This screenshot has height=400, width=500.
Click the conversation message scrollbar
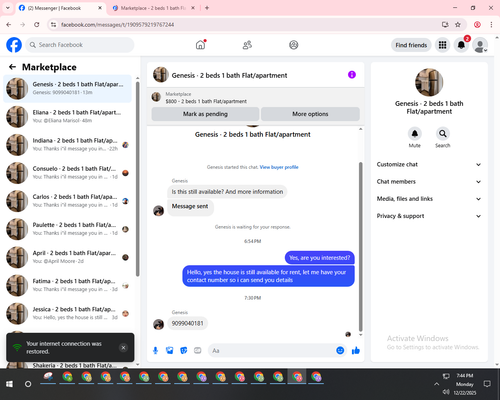[x=360, y=247]
